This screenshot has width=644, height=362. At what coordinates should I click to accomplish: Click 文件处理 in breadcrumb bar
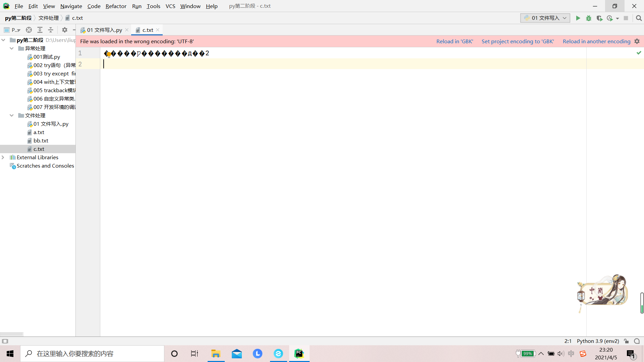pos(49,18)
